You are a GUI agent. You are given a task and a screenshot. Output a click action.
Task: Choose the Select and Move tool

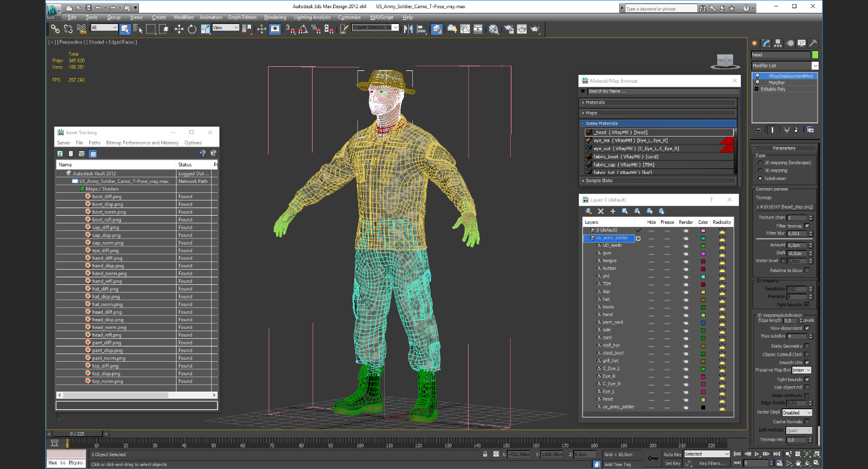pos(179,29)
